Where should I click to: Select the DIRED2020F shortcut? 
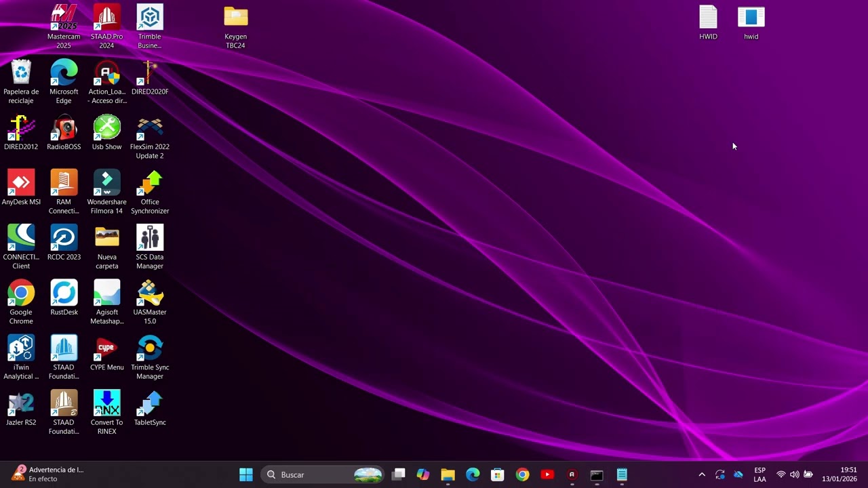(x=150, y=78)
